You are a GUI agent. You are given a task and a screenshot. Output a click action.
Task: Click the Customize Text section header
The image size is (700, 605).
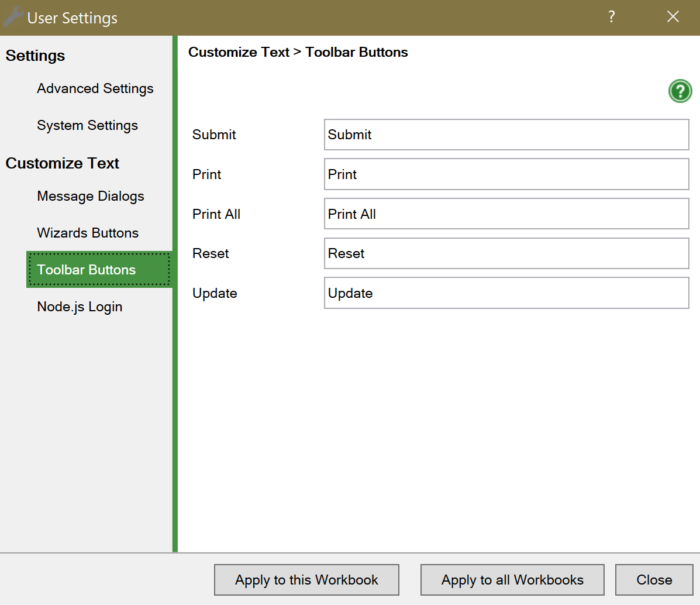pyautogui.click(x=62, y=163)
